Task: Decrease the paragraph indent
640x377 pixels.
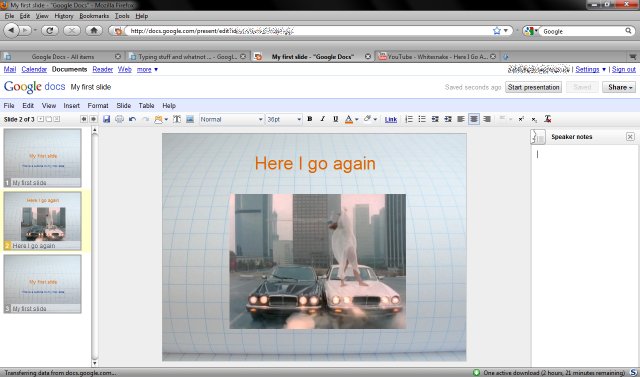Action: [x=435, y=119]
